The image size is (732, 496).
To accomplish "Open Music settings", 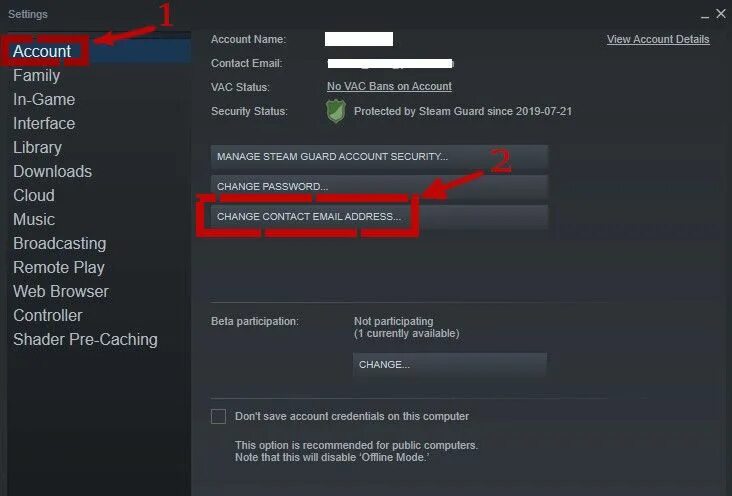I will click(x=34, y=220).
